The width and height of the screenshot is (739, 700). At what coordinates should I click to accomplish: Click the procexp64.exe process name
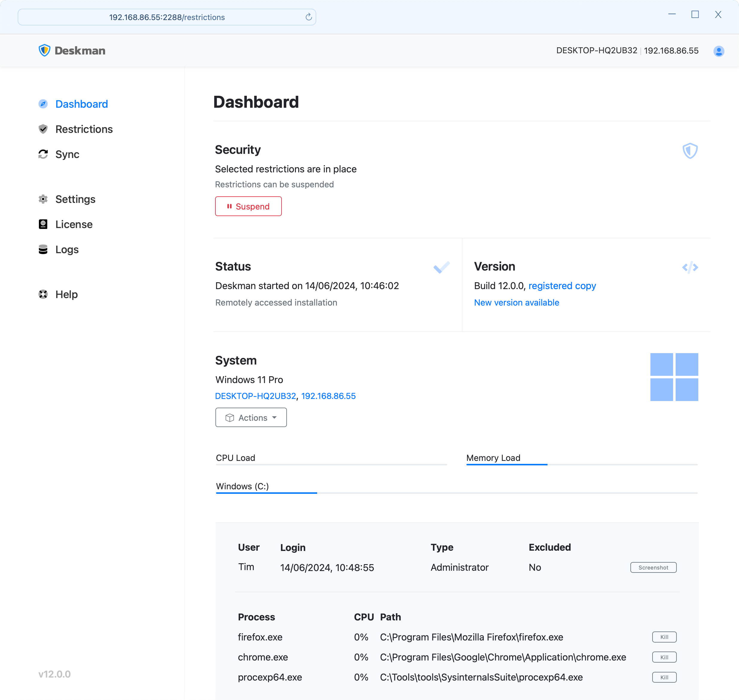270,677
